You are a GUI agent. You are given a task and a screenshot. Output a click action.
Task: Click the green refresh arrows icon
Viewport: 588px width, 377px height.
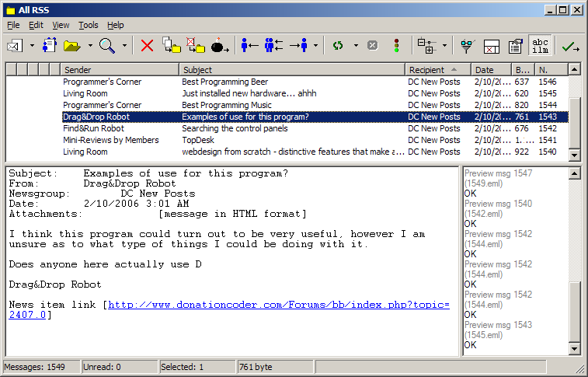pyautogui.click(x=338, y=46)
